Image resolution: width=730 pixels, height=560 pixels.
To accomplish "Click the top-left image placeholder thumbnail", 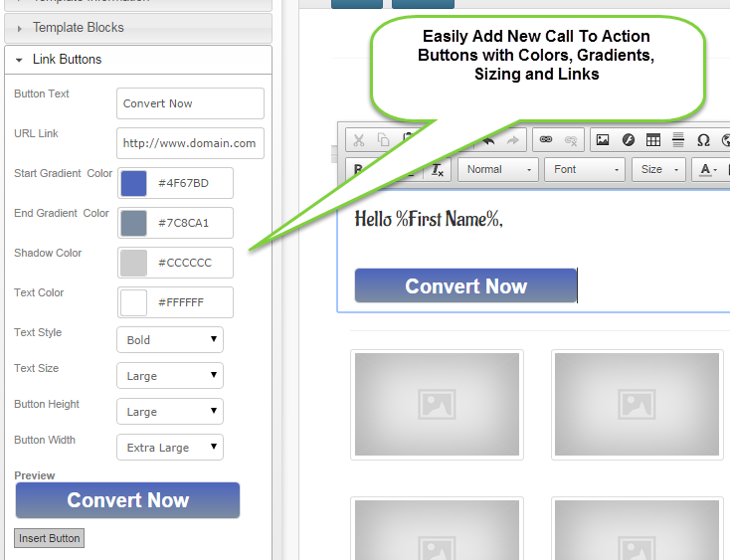I will point(437,405).
